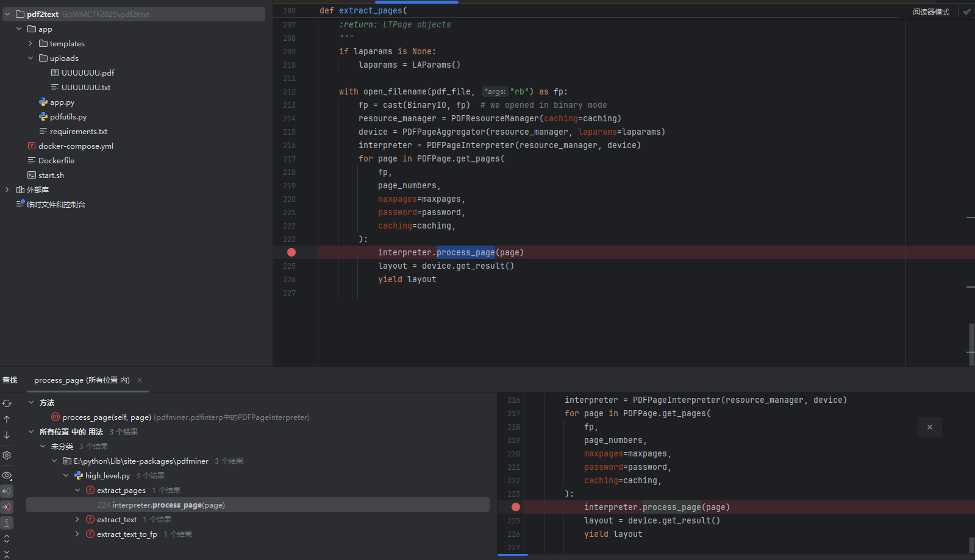Toggle breakpoint in the preview pane gutter

click(x=516, y=507)
